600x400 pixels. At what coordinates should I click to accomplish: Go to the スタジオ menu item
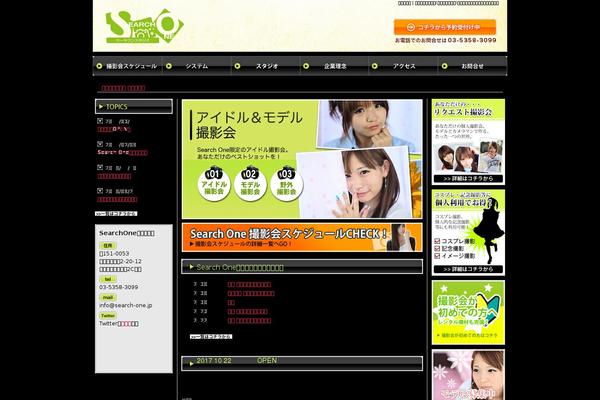coord(266,66)
